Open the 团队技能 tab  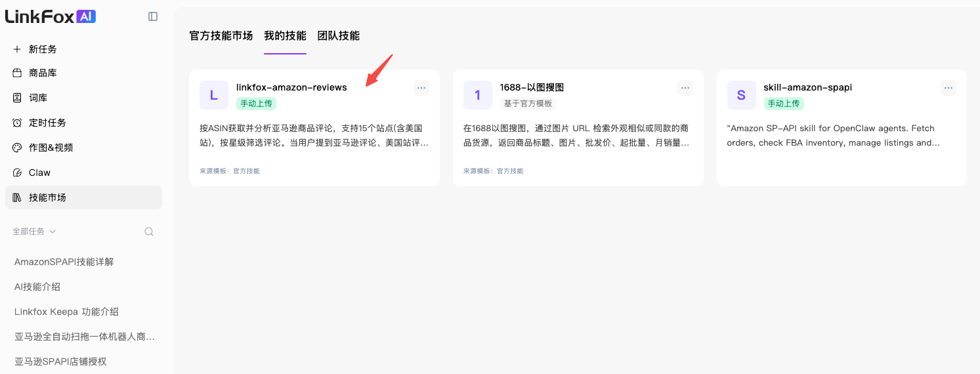click(339, 35)
